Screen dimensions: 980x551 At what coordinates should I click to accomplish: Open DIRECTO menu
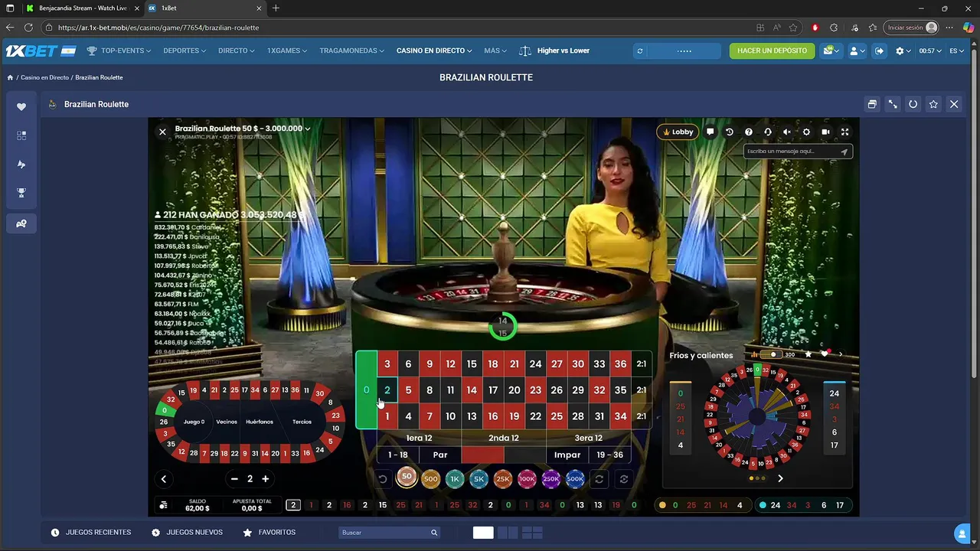[x=237, y=51]
